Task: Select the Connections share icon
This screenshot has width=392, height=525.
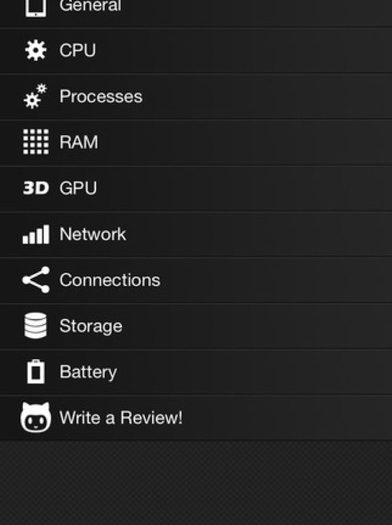Action: [x=36, y=280]
